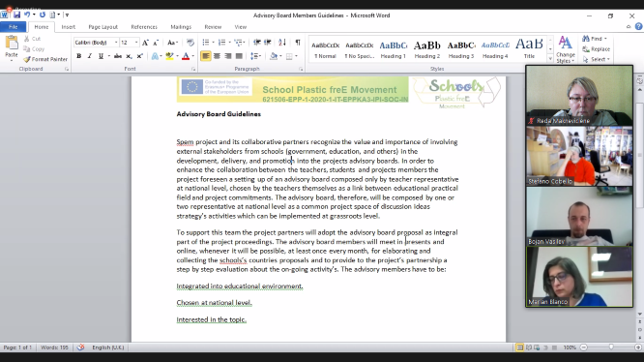The image size is (644, 362).
Task: Switch to Print Layout view in the status bar
Action: click(x=519, y=347)
